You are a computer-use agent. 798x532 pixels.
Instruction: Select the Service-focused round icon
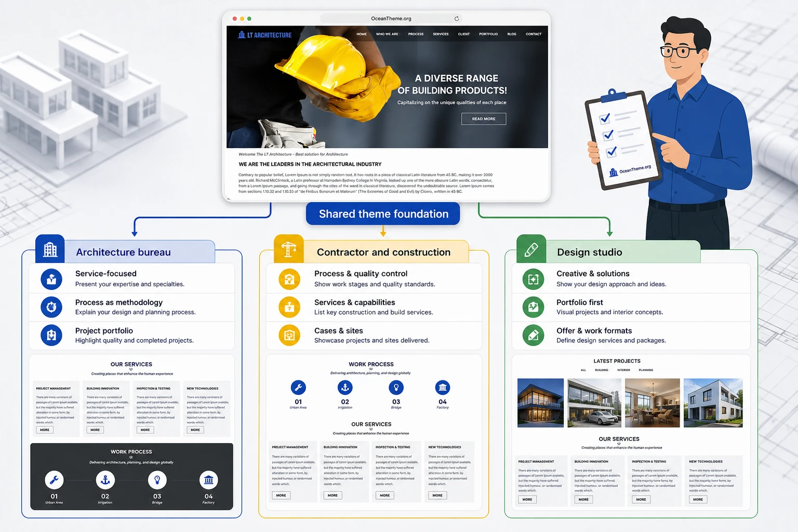[x=51, y=279]
